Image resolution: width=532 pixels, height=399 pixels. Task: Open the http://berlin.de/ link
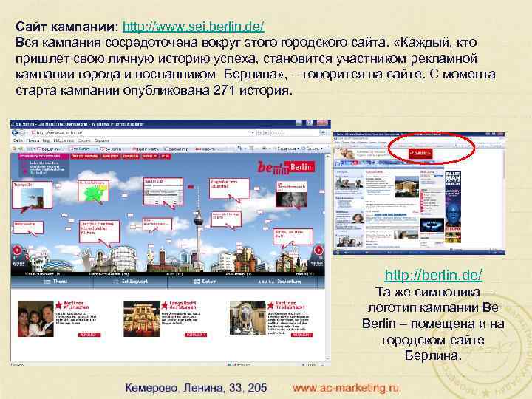coord(433,275)
